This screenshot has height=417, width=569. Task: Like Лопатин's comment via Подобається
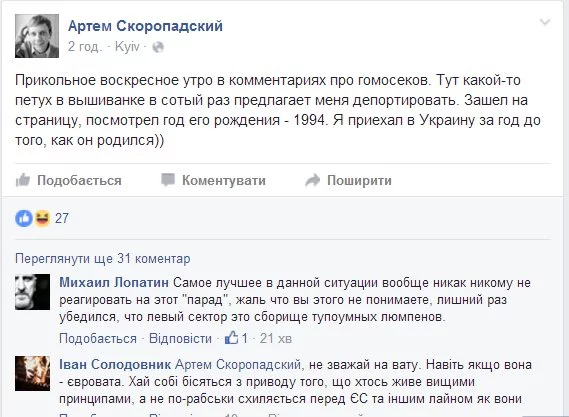click(x=98, y=338)
